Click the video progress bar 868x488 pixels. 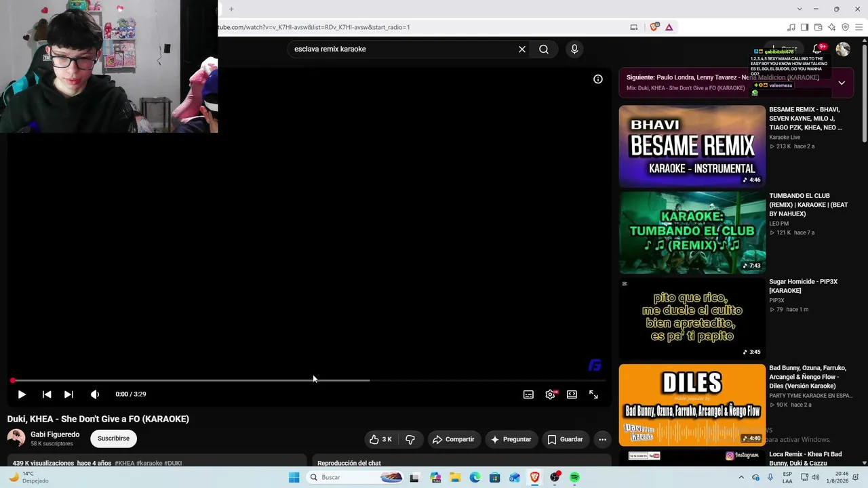[x=309, y=380]
